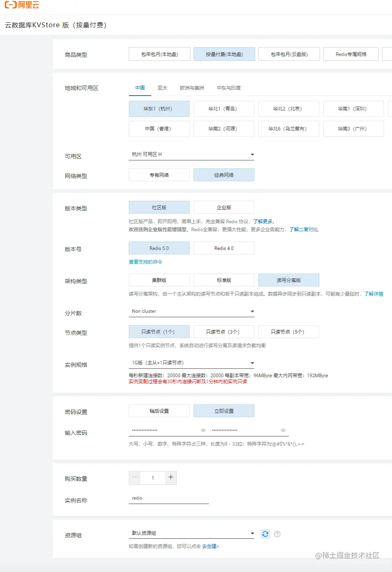Choose 立即设置 password option

(224, 411)
